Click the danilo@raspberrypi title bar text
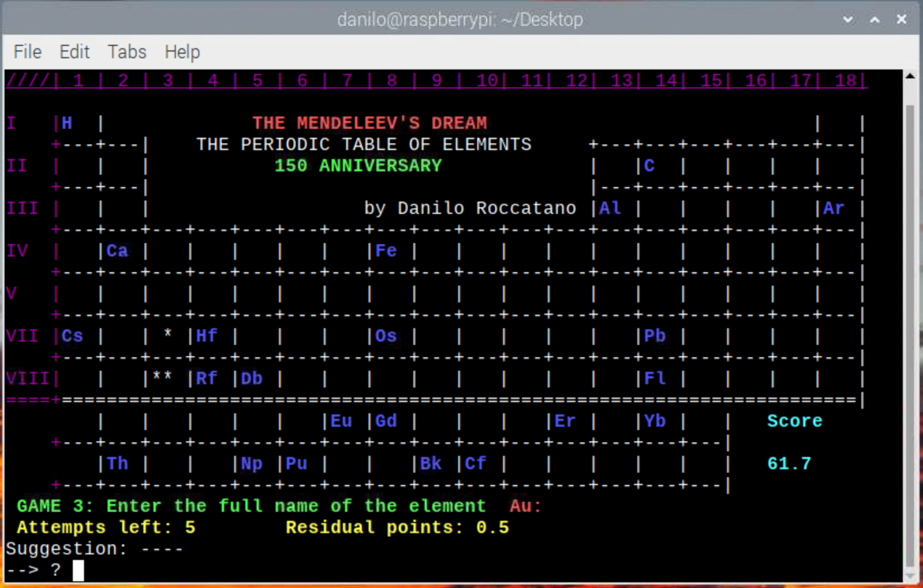The width and height of the screenshot is (923, 588). [x=460, y=19]
